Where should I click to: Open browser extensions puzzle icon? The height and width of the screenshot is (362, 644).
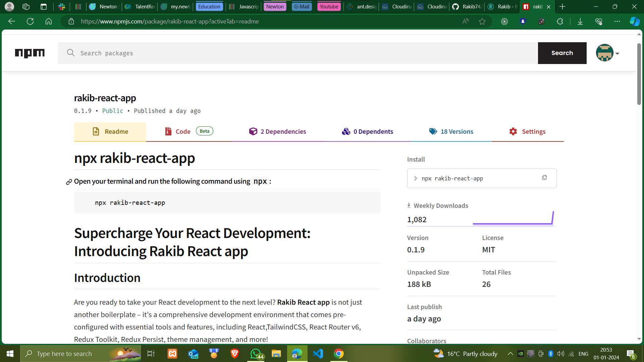pyautogui.click(x=560, y=21)
